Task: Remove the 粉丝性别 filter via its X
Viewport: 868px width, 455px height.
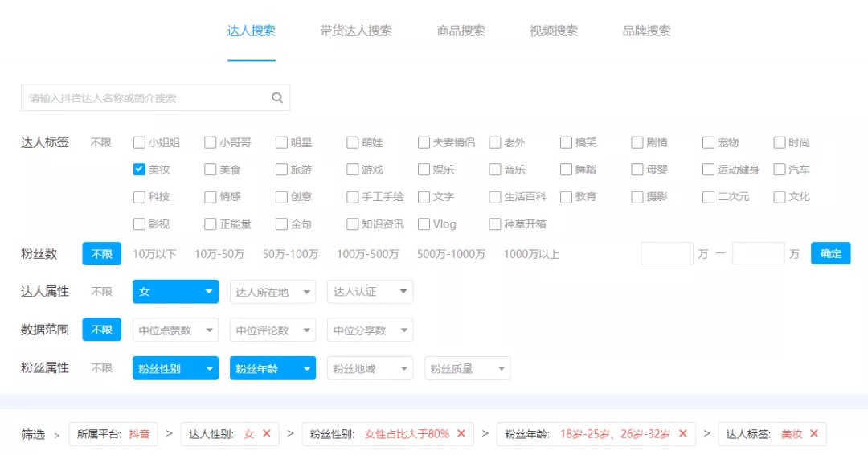Action: point(461,433)
